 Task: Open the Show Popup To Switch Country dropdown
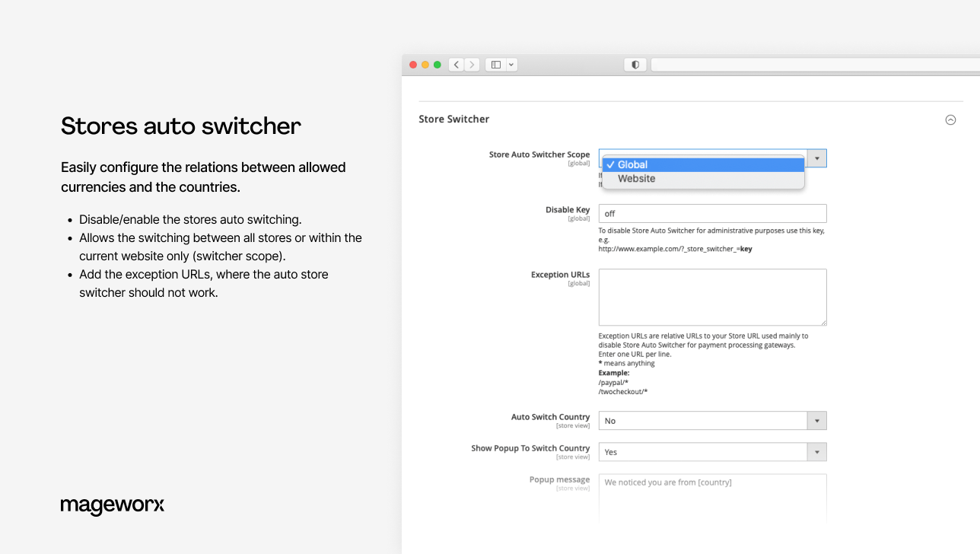tap(816, 451)
